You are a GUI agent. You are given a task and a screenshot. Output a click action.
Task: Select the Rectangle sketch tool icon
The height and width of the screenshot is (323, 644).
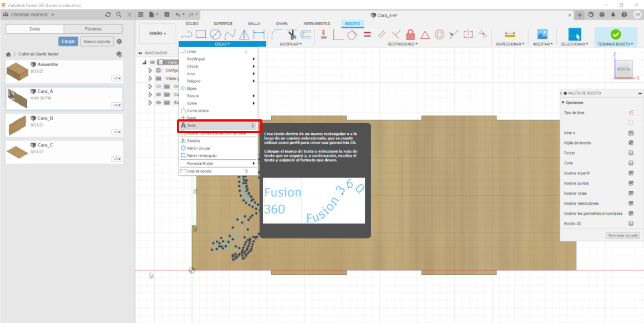[201, 34]
